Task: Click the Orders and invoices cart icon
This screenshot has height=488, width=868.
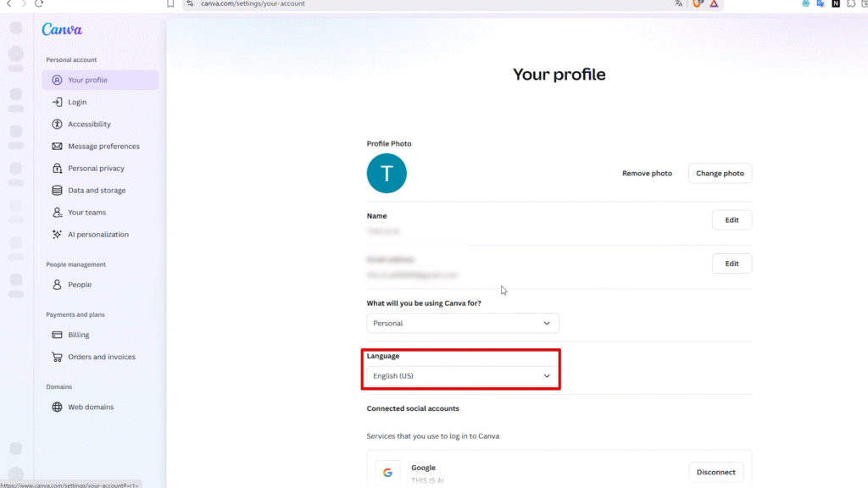Action: [x=57, y=357]
